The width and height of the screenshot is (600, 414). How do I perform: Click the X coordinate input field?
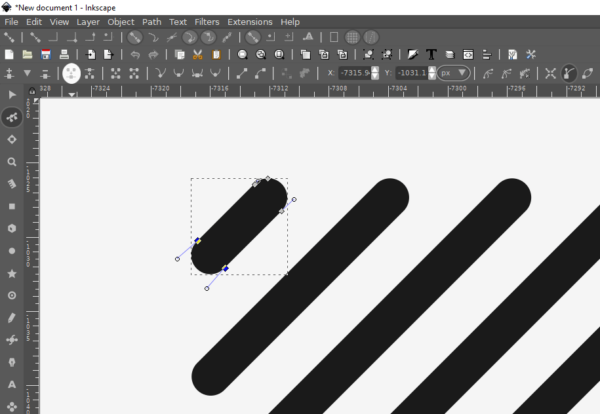354,73
